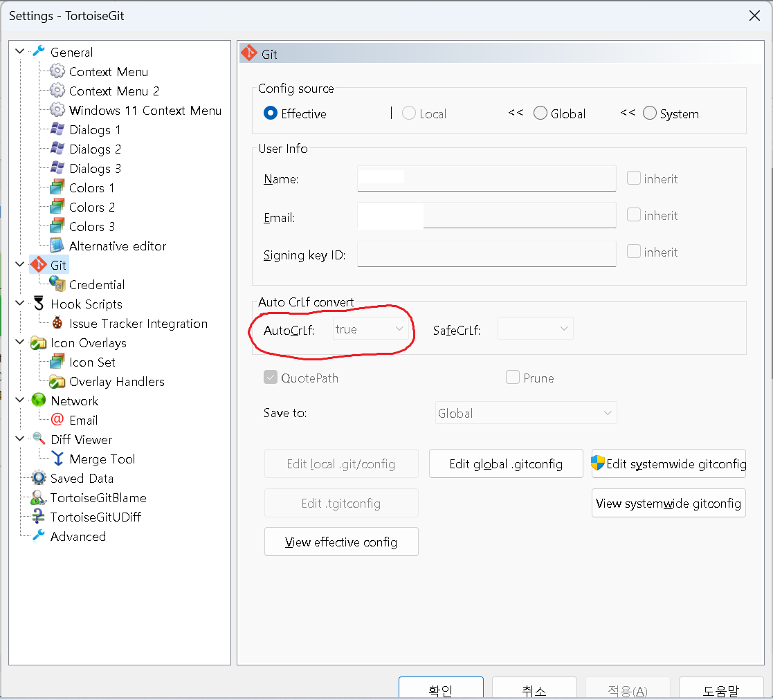773x700 pixels.
Task: Click the TortoiseGitUDiff icon
Action: (39, 517)
